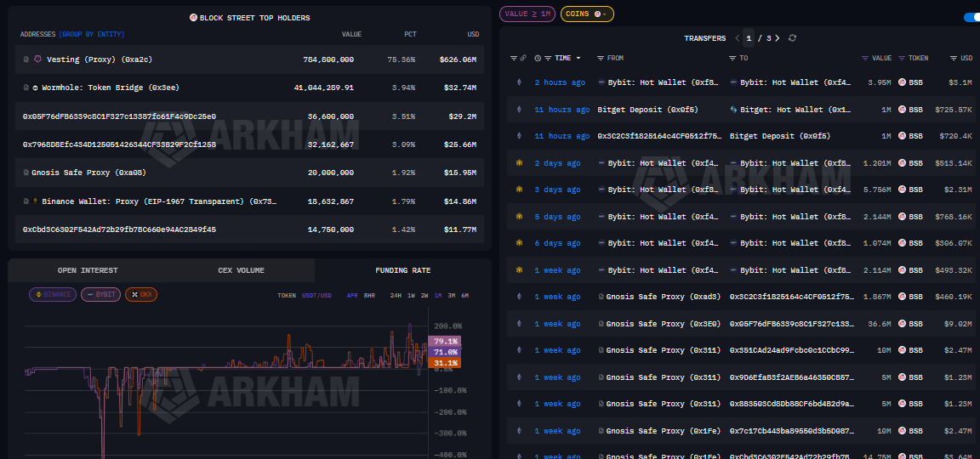The width and height of the screenshot is (980, 459).
Task: Turn off the blue toggle switch at top right
Action: [x=971, y=17]
